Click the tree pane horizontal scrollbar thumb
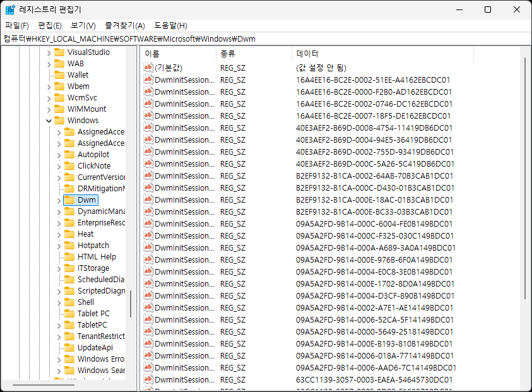 [x=43, y=384]
